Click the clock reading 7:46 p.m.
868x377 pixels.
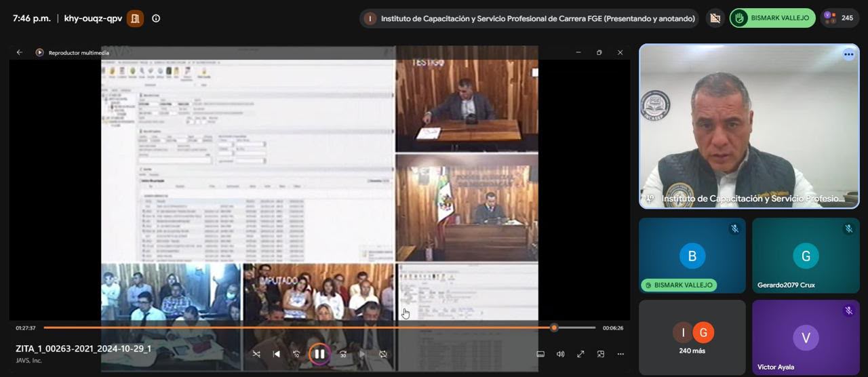point(31,18)
